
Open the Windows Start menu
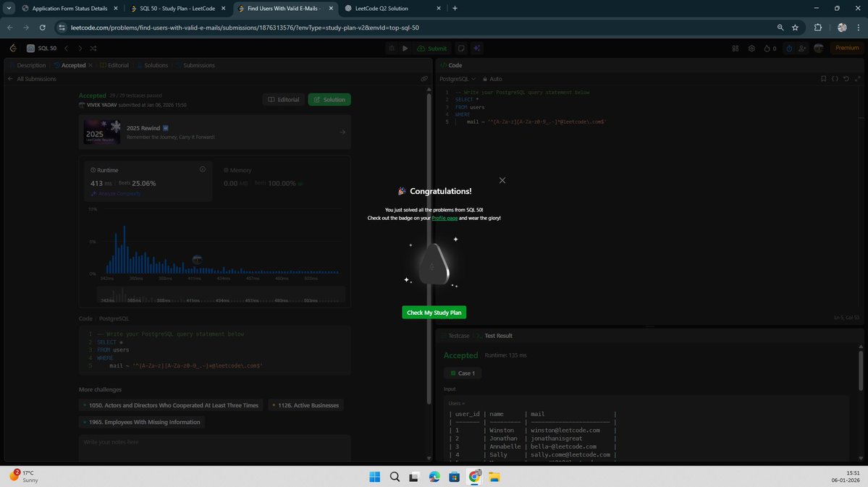pyautogui.click(x=375, y=477)
